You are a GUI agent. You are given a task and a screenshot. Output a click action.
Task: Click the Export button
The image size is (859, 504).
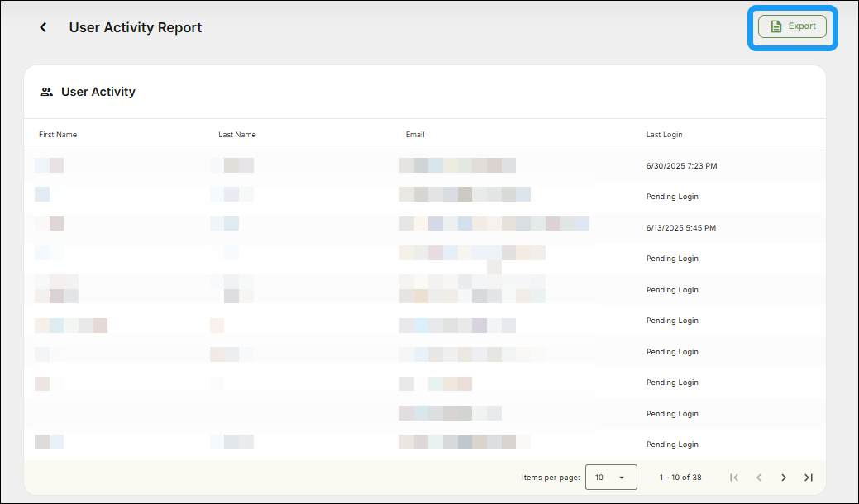pos(792,26)
